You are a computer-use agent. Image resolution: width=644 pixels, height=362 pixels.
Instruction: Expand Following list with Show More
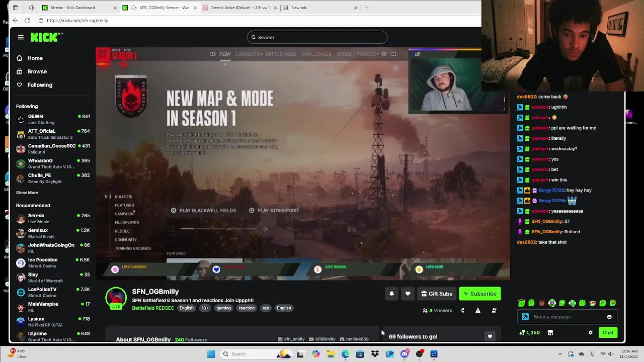point(27,193)
